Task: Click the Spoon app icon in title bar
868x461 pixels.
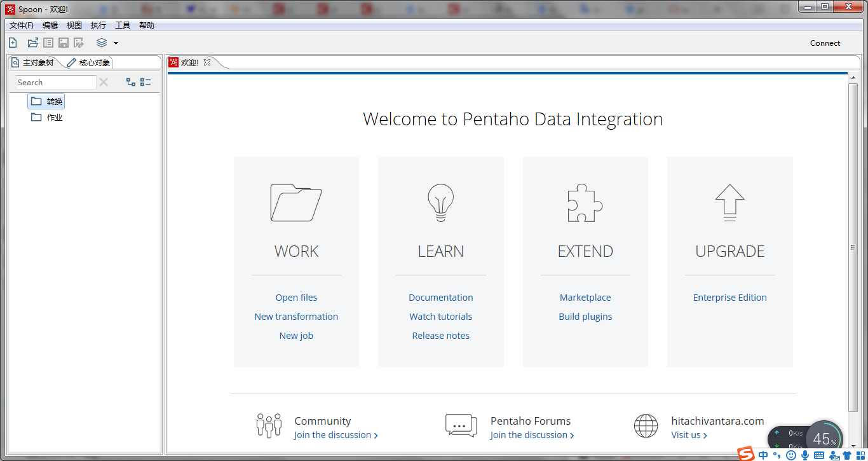Action: [x=10, y=9]
